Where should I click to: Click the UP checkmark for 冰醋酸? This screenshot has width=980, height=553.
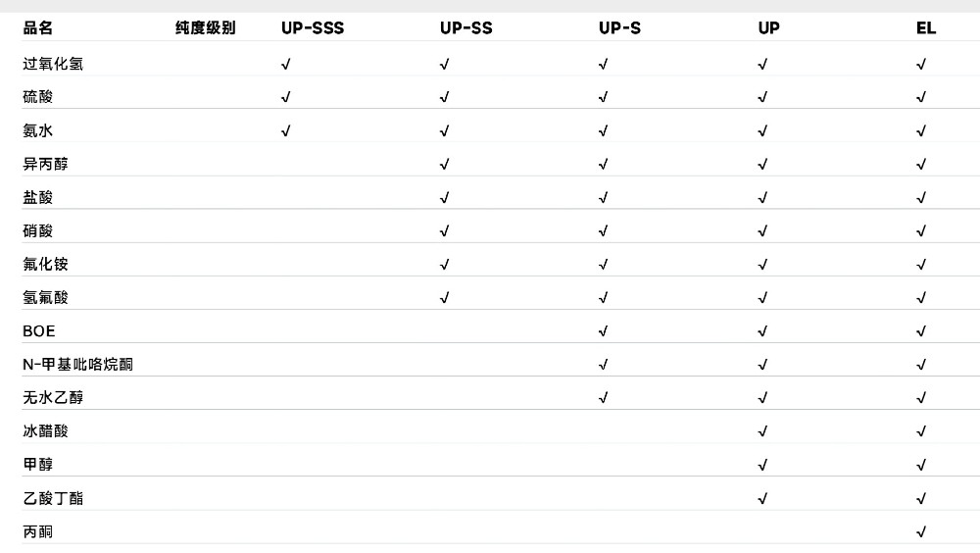pos(762,431)
